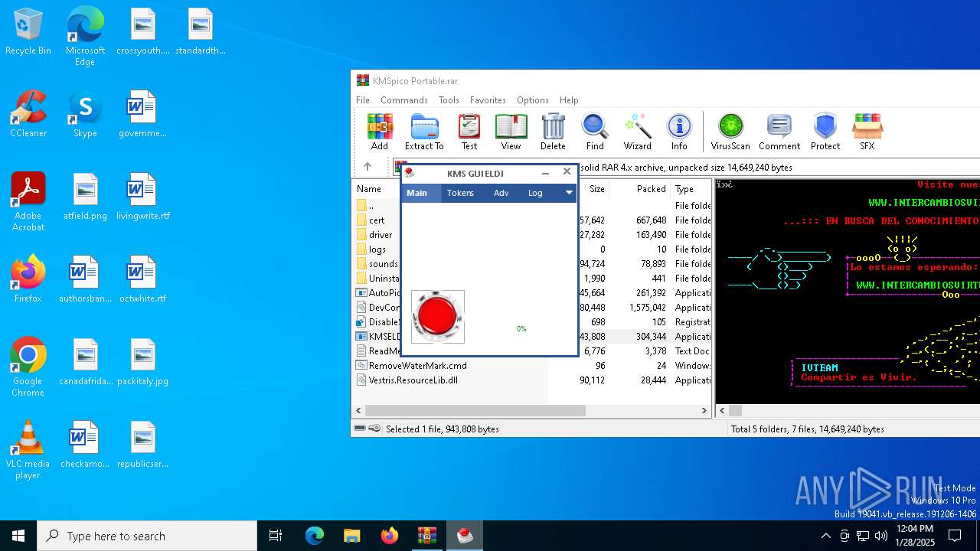
Task: Click the VirusScan toolbar icon
Action: [x=730, y=132]
